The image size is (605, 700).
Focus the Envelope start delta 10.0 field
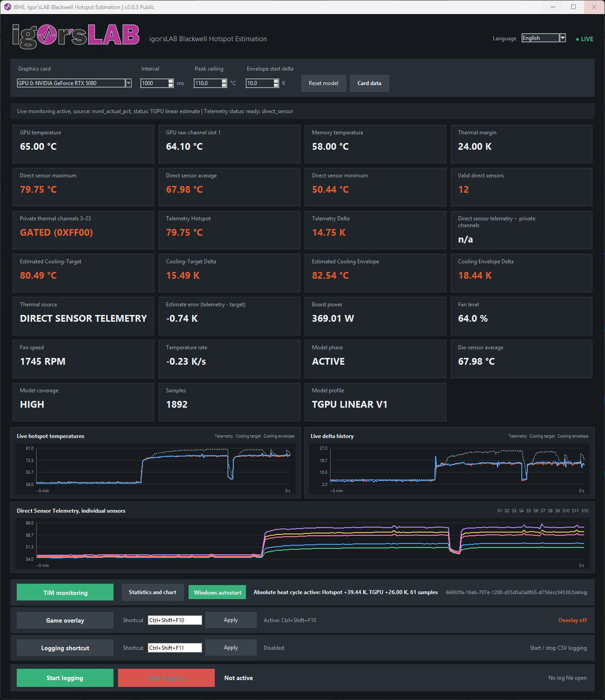[x=260, y=83]
